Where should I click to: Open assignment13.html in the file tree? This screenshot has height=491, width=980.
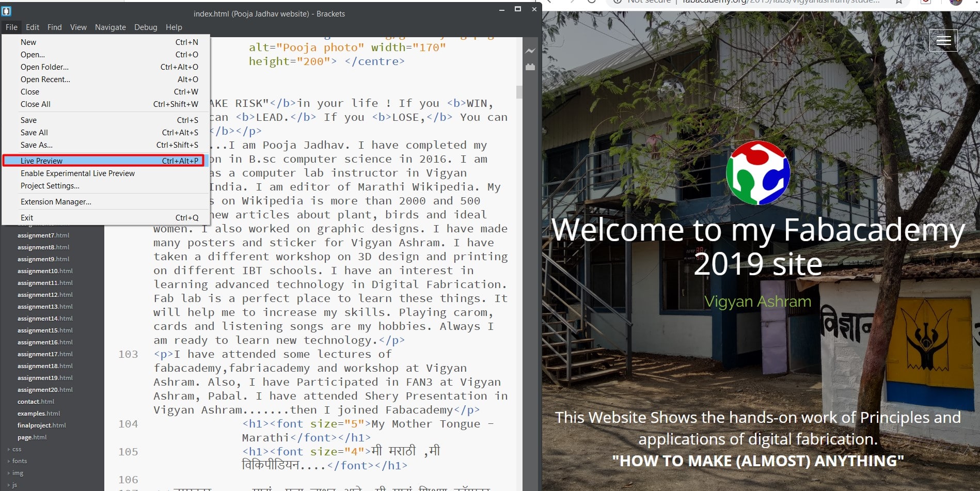coord(45,307)
